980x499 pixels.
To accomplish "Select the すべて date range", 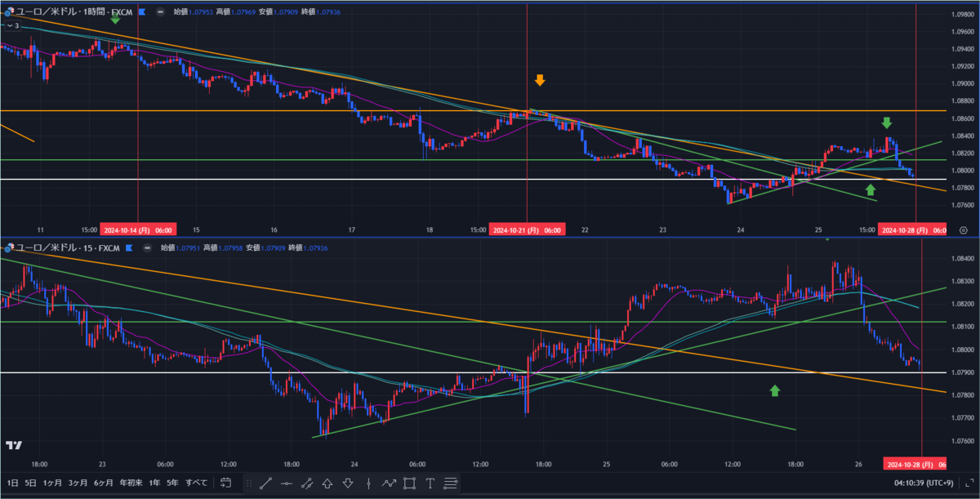I will point(196,483).
